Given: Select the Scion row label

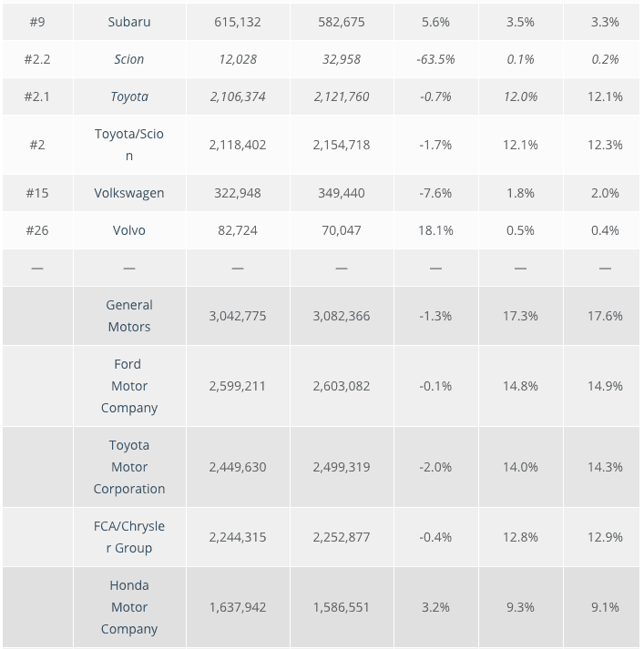Looking at the screenshot, I should pyautogui.click(x=129, y=59).
